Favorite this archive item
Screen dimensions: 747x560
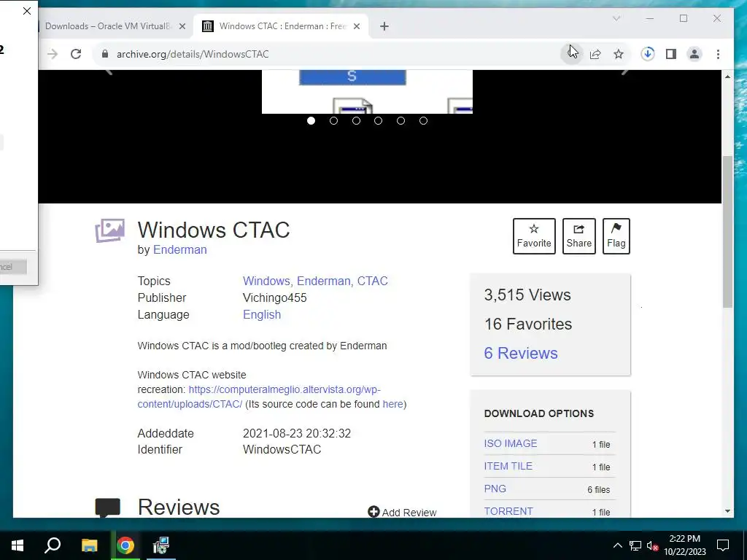point(534,236)
